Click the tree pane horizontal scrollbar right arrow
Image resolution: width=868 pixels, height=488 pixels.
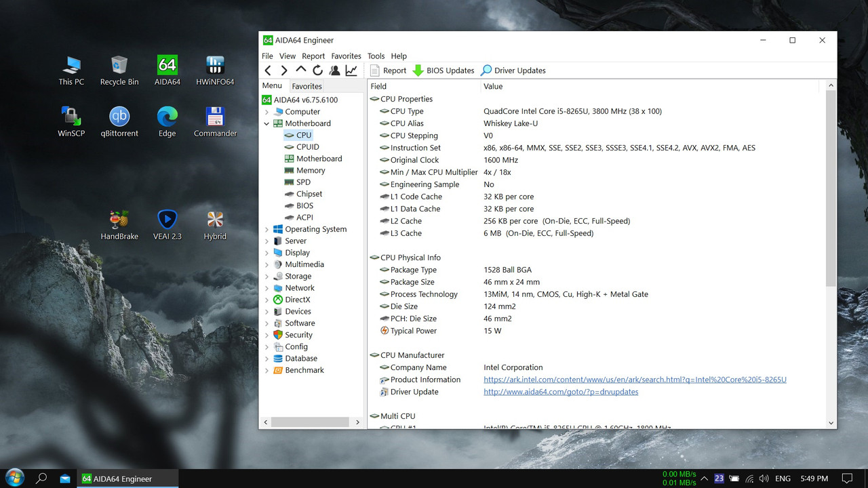[358, 422]
